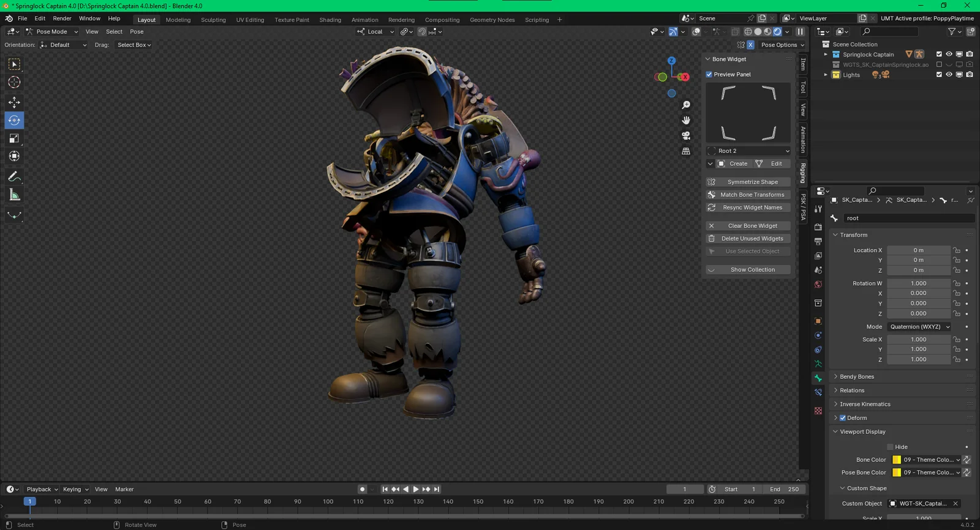Click the Cursor tool icon
The width and height of the screenshot is (980, 530).
[x=14, y=82]
